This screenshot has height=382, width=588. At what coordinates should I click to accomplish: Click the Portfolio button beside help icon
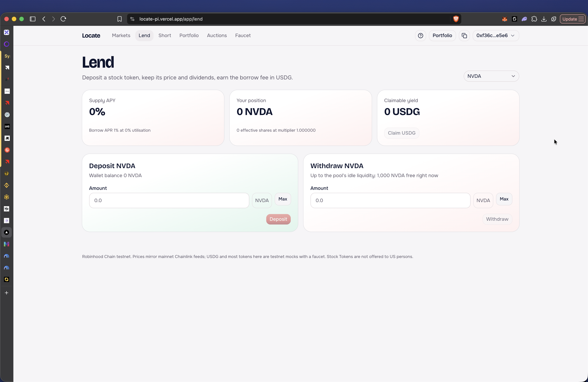click(x=442, y=36)
